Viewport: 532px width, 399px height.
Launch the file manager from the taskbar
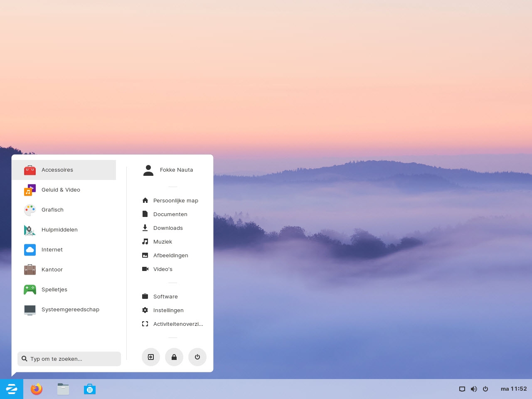63,389
